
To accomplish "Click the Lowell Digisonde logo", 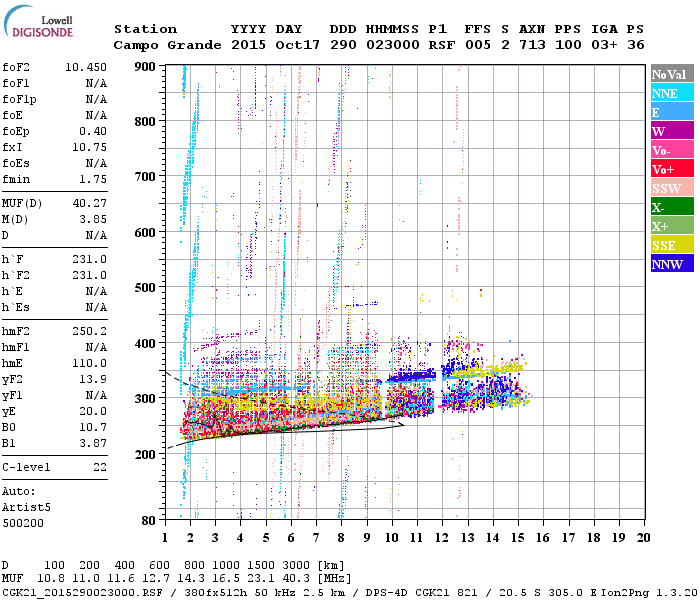I will click(38, 22).
